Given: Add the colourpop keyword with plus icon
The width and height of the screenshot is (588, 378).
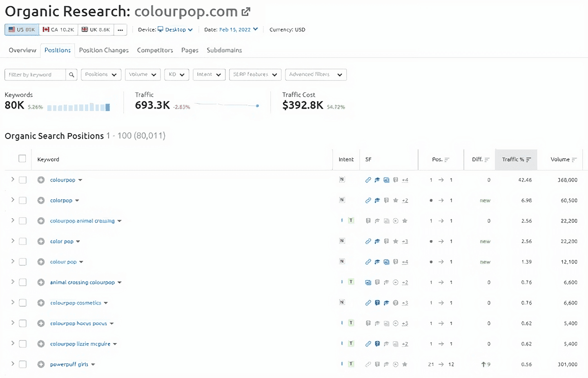Looking at the screenshot, I should click(x=41, y=180).
